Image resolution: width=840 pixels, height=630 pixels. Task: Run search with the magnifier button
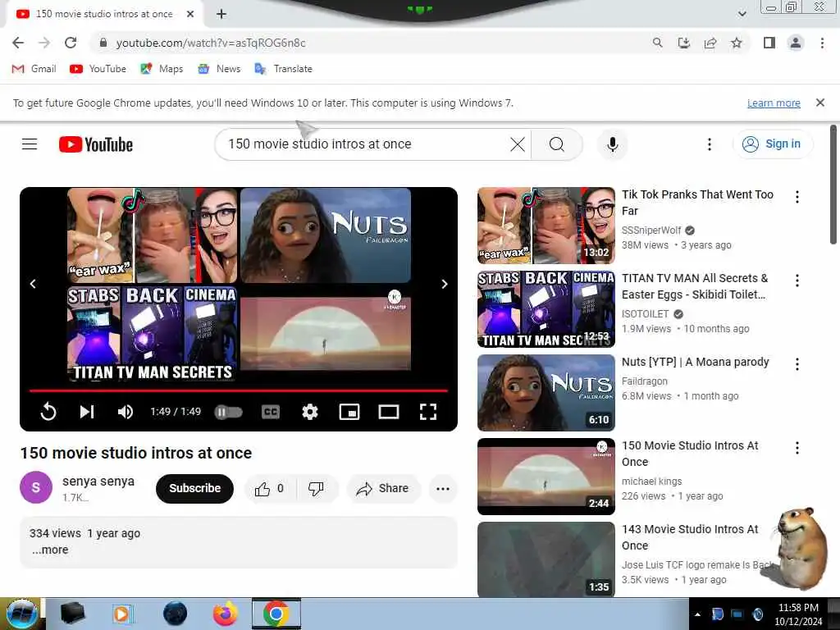(x=557, y=144)
